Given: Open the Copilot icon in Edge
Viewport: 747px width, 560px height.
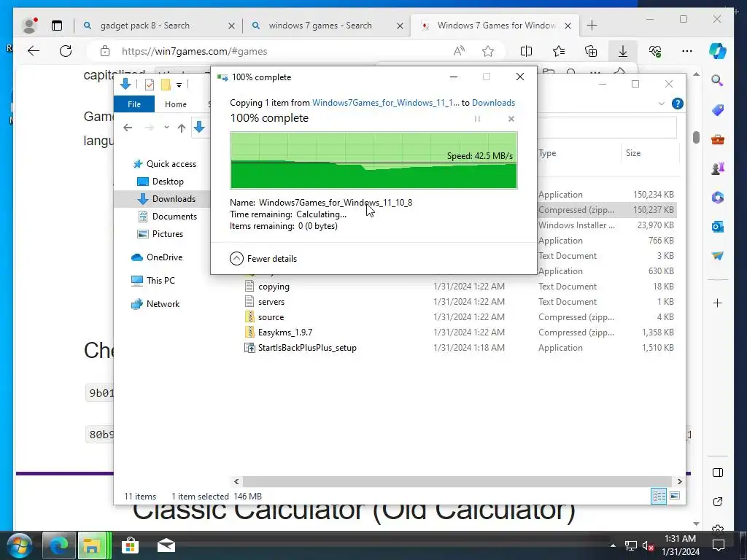Looking at the screenshot, I should 718,51.
